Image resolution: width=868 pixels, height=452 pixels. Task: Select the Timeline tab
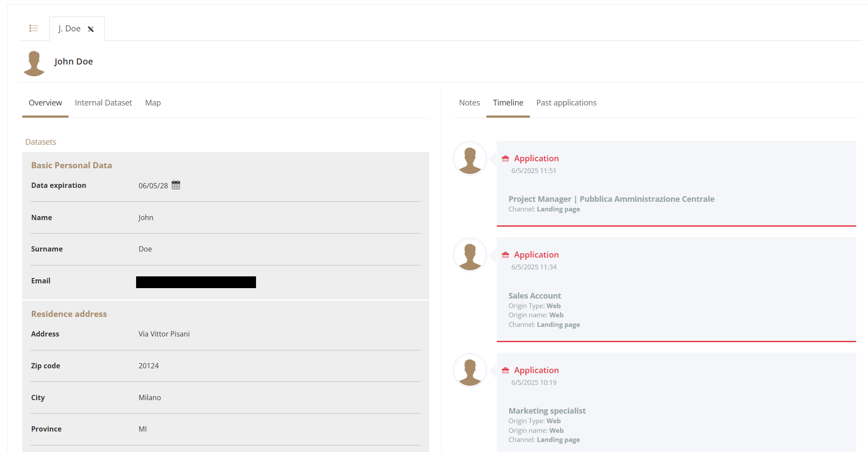click(508, 103)
